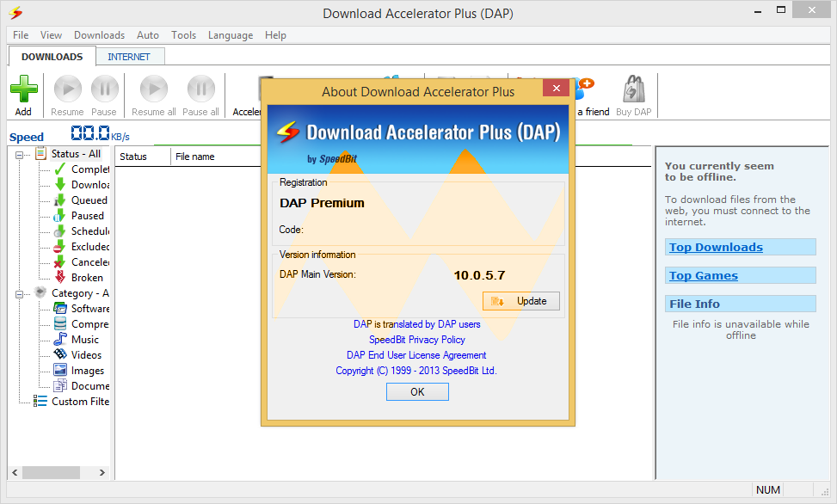Open the Top Downloads link

tap(716, 247)
